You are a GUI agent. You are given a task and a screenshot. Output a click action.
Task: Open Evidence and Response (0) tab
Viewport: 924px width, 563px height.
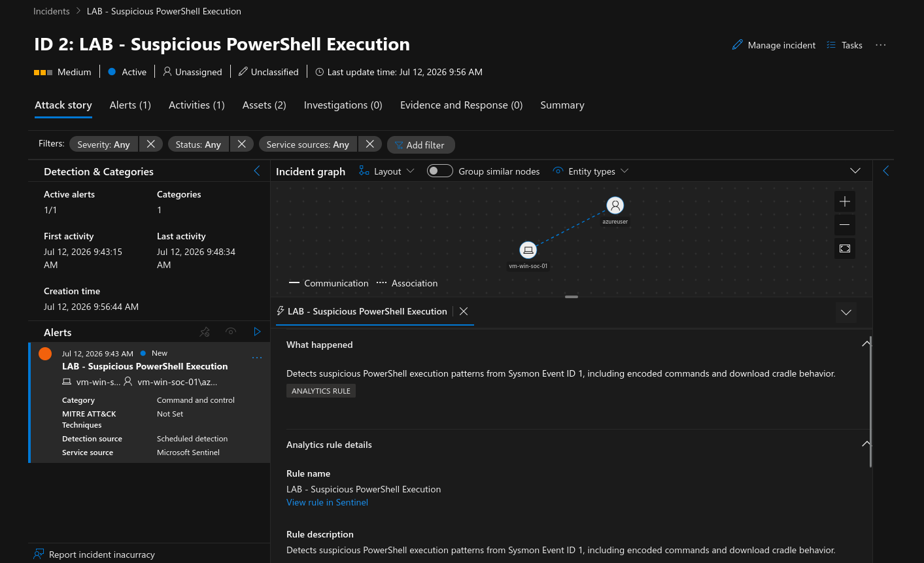click(x=462, y=105)
